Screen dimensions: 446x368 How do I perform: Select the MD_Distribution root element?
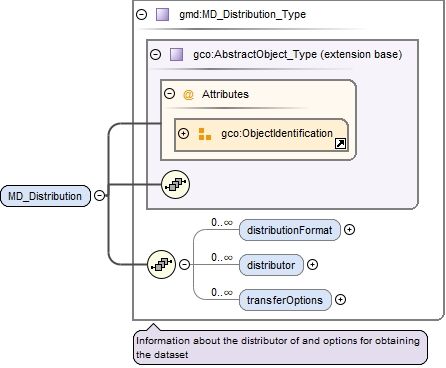[45, 196]
